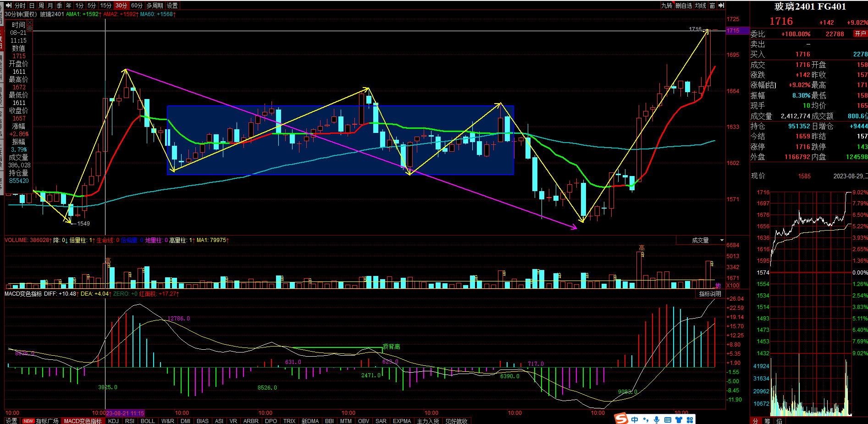
Task: Toggle the 均线 moving average display
Action: click(x=700, y=6)
